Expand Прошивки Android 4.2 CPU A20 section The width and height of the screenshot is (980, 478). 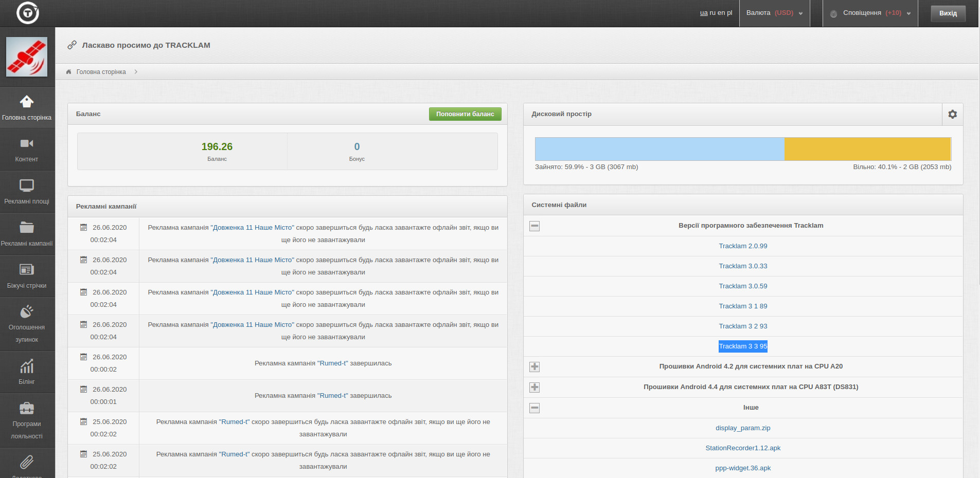point(534,367)
